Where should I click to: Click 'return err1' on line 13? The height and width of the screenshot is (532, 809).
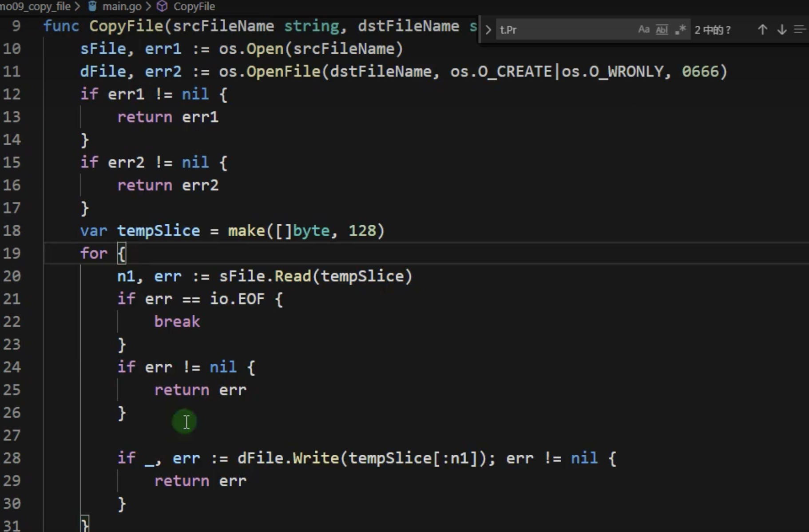(168, 117)
